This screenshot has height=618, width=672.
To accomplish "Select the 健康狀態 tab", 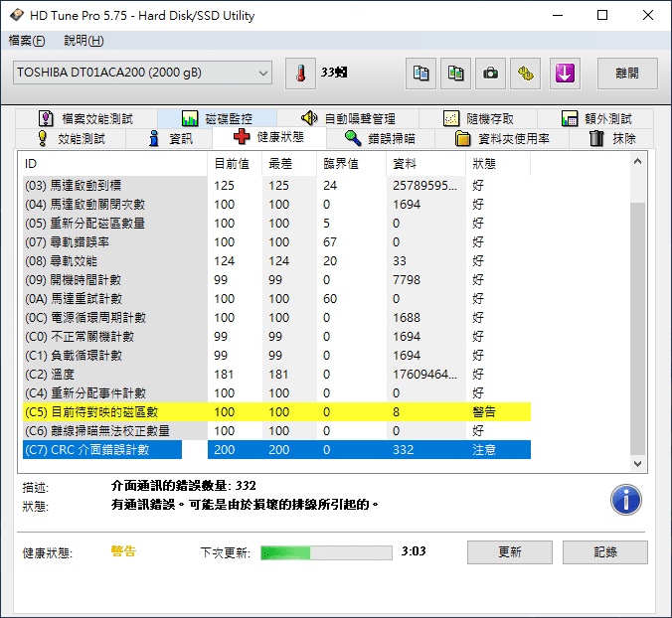I will pos(269,137).
